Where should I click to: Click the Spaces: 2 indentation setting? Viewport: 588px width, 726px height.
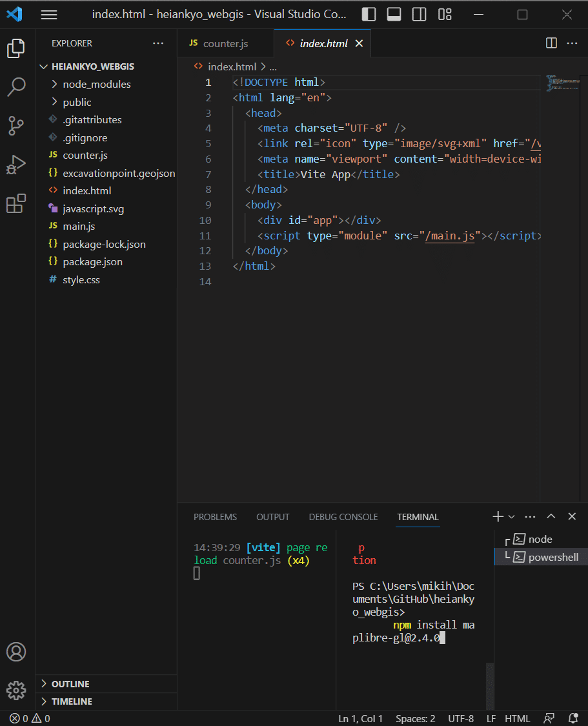pyautogui.click(x=415, y=718)
